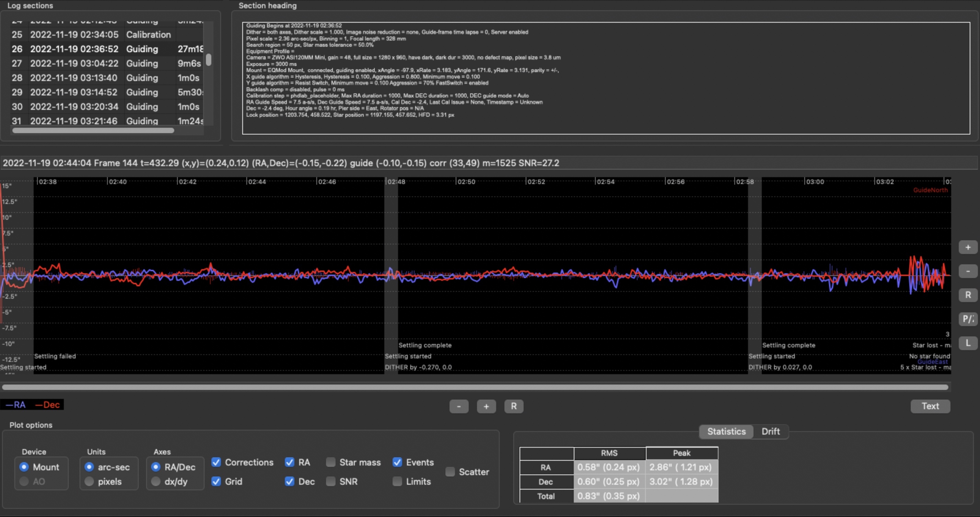
Task: Click horizontal zoom out minus button
Action: [x=459, y=406]
